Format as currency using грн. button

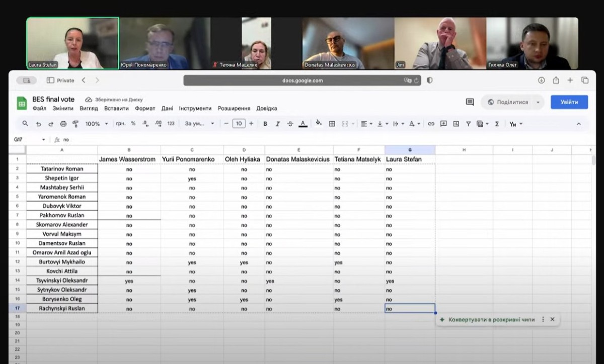121,124
